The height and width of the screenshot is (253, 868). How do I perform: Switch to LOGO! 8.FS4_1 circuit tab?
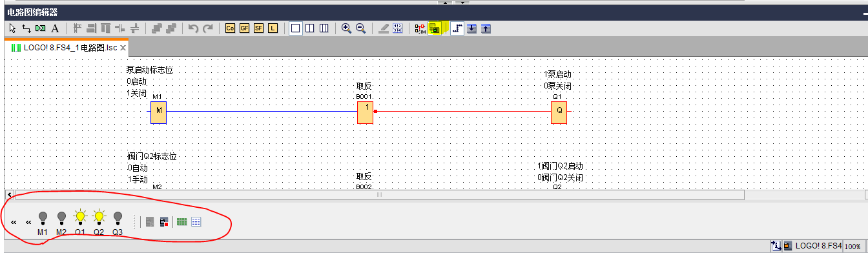pos(66,48)
